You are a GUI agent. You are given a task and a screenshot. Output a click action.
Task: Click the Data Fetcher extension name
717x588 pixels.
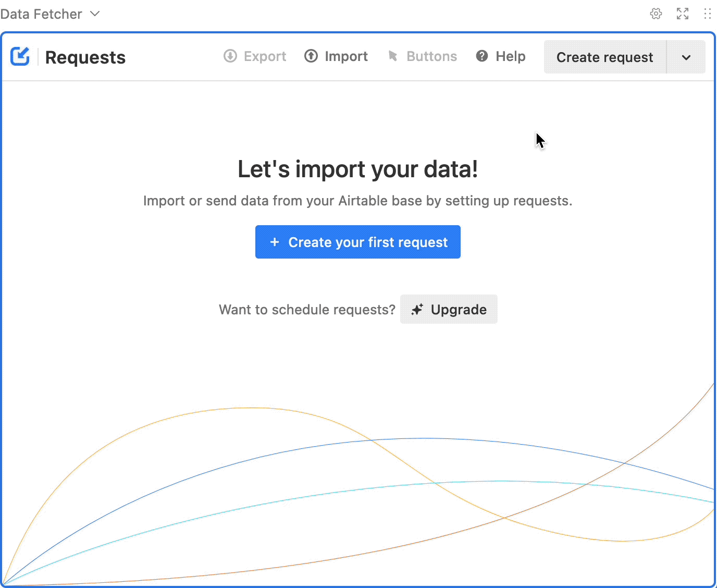click(x=41, y=14)
